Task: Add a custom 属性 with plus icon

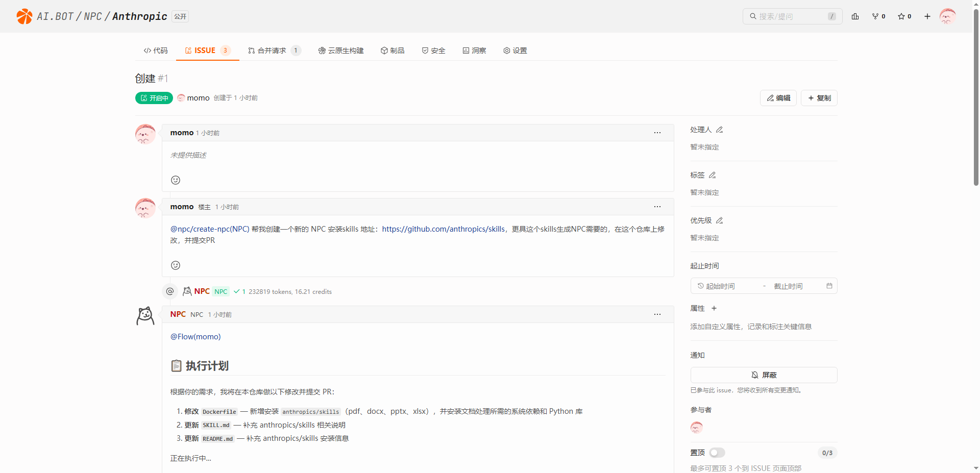Action: (714, 308)
